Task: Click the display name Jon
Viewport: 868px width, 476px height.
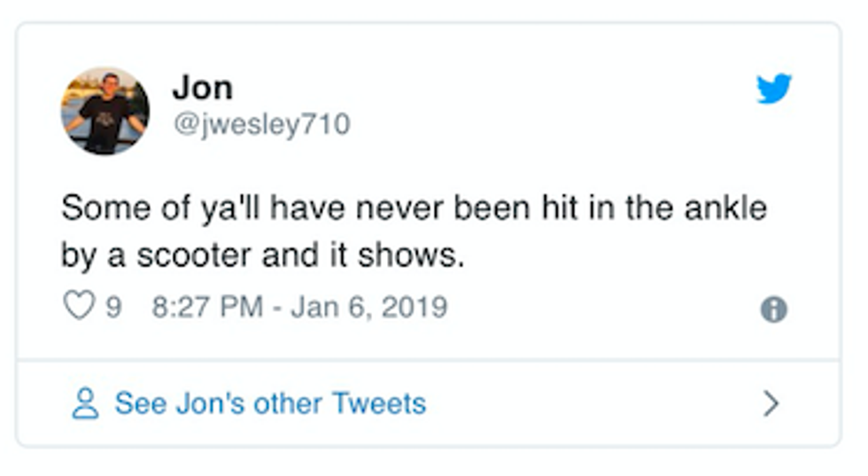Action: point(202,88)
